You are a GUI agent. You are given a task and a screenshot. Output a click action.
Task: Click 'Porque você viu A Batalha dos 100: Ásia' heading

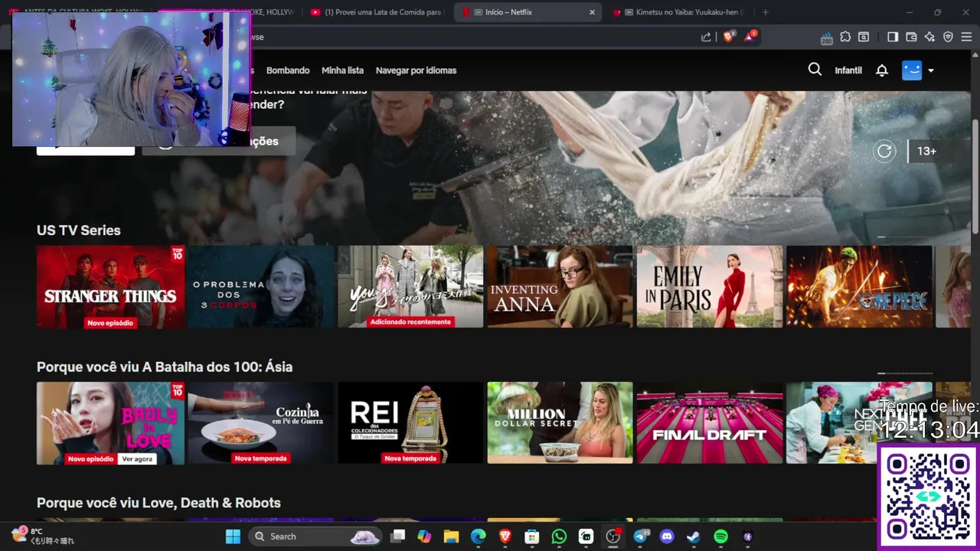165,367
